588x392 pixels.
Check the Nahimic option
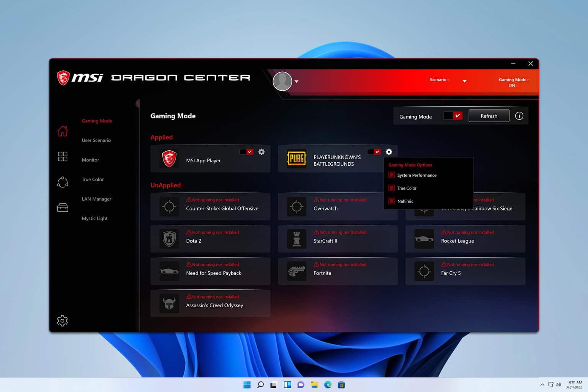tap(392, 201)
